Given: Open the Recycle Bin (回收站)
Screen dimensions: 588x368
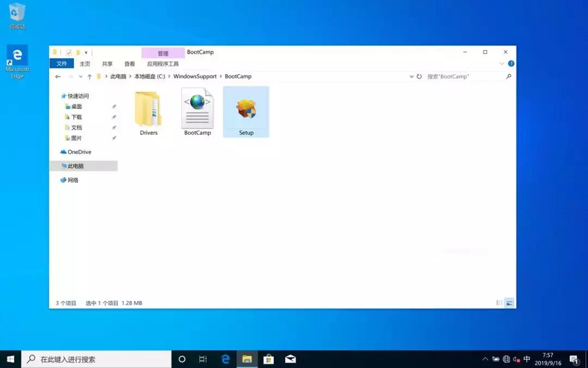Looking at the screenshot, I should 17,11.
